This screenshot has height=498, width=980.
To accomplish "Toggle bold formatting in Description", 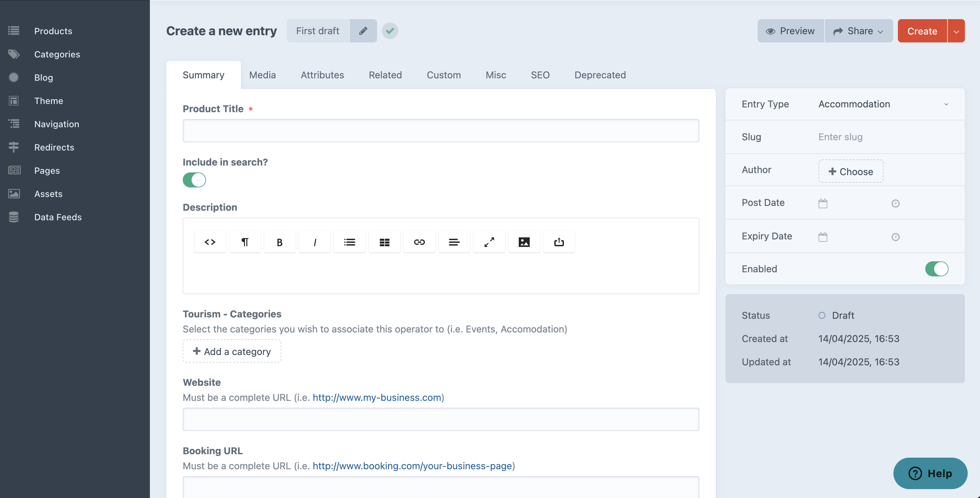I will (280, 242).
